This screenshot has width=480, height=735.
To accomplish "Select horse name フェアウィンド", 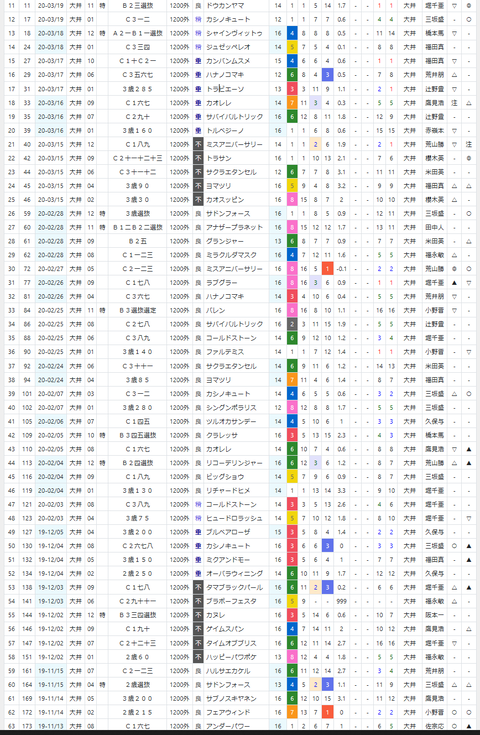I will [228, 712].
